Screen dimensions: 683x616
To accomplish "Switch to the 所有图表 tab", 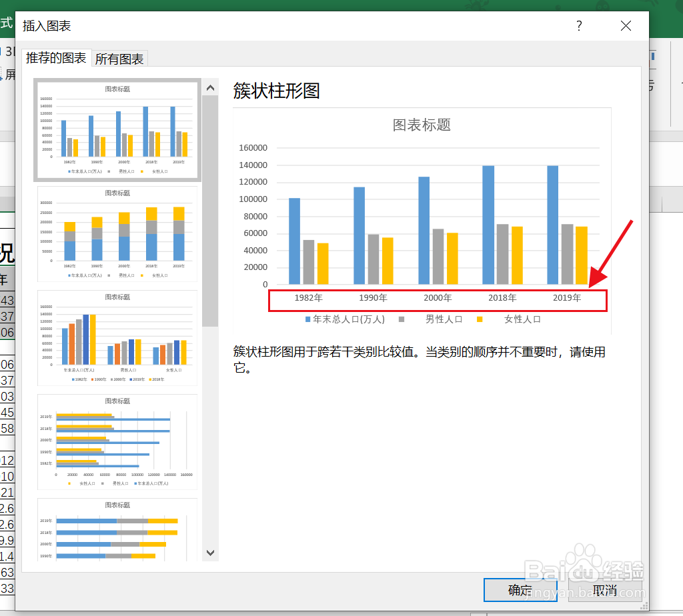I will (x=119, y=59).
